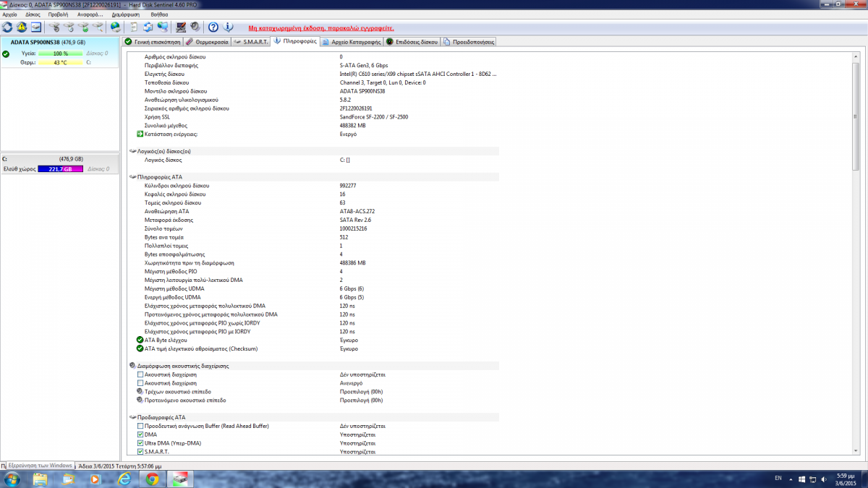Switch to the Προειδοποιήσεις tab
The width and height of the screenshot is (868, 488).
pyautogui.click(x=469, y=42)
